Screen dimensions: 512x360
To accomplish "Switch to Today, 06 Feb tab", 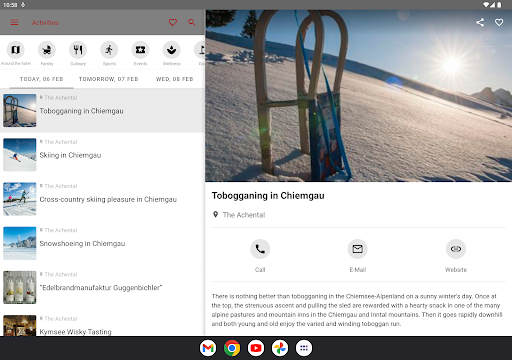I will pos(42,79).
